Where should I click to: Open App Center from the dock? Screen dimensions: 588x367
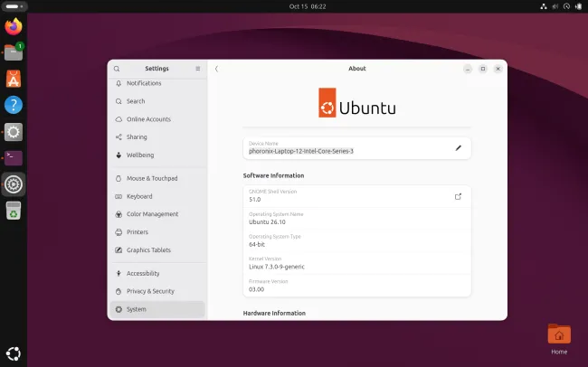tap(14, 79)
